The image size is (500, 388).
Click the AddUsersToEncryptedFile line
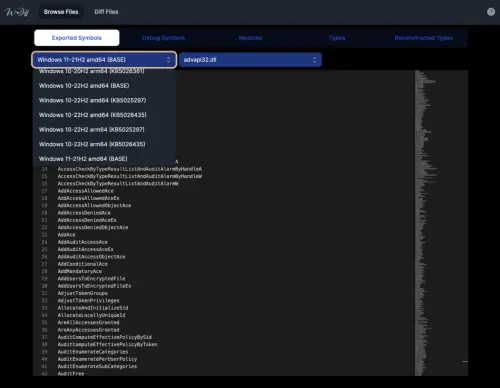(91, 279)
